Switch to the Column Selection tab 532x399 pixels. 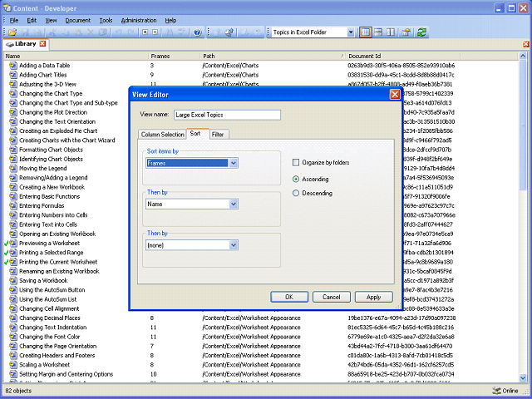(163, 135)
